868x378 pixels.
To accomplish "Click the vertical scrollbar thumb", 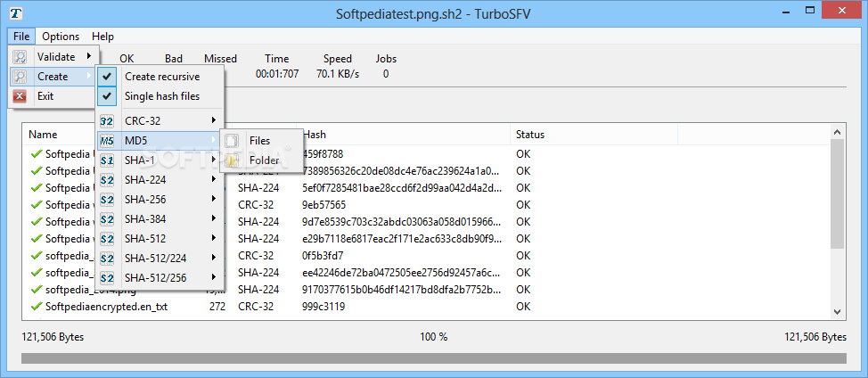I will (838, 193).
